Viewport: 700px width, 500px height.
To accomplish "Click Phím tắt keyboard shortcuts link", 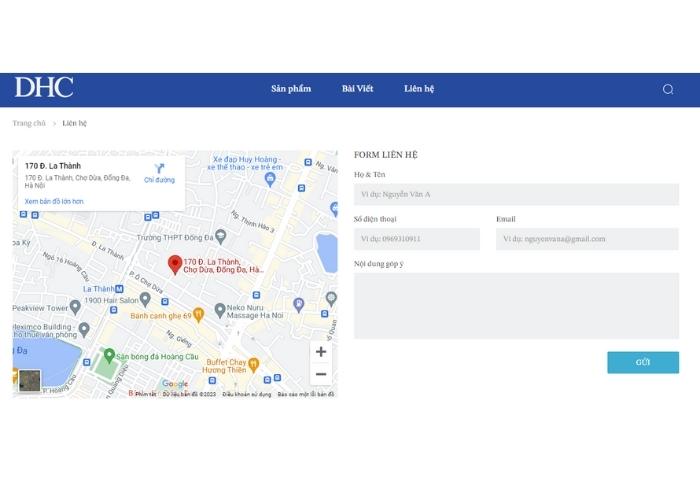I will (146, 394).
